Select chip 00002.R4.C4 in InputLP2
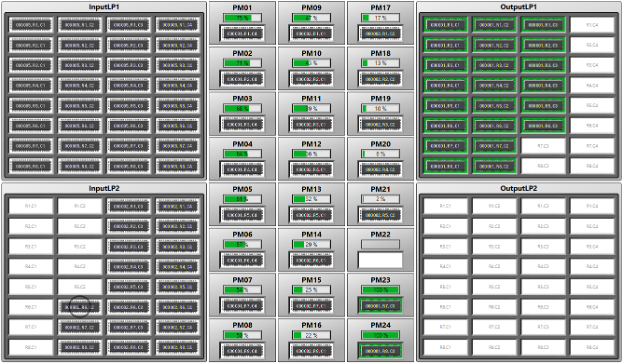This screenshot has height=364, width=624. [x=177, y=267]
